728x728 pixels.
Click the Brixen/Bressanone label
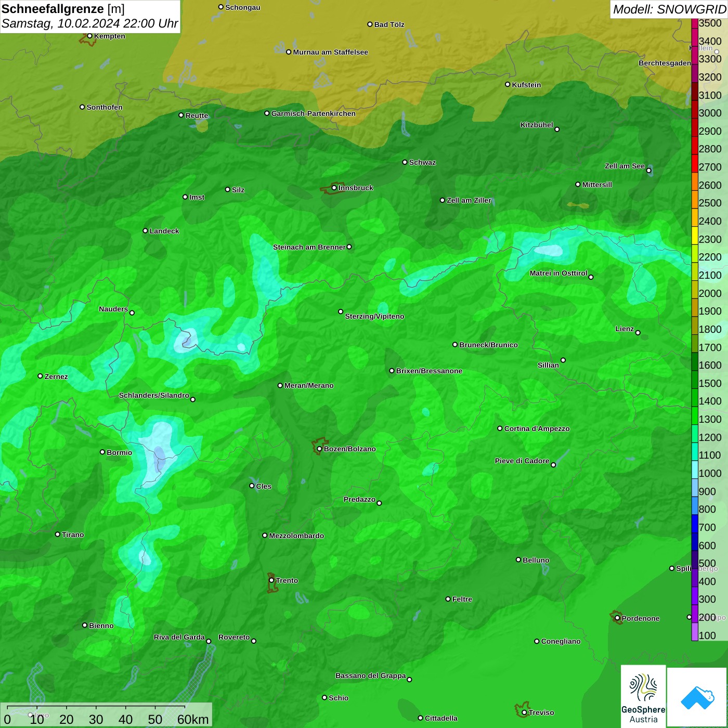coord(429,371)
